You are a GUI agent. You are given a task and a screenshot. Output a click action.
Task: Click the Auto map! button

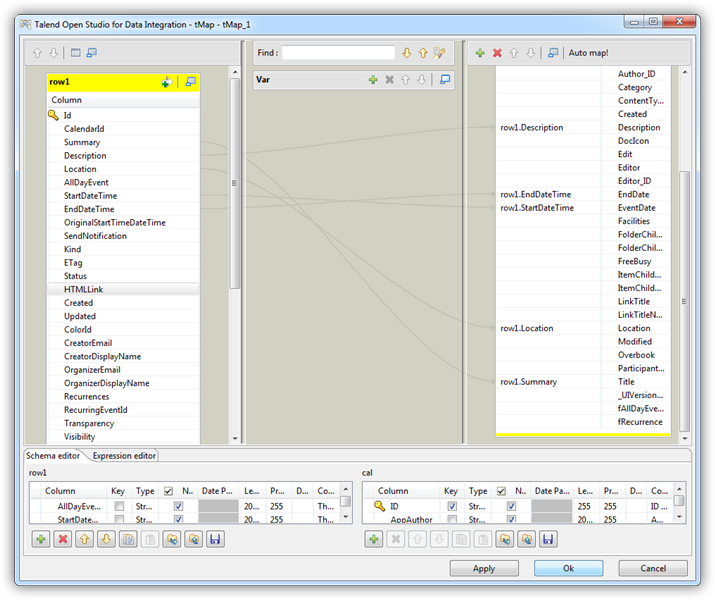(588, 53)
